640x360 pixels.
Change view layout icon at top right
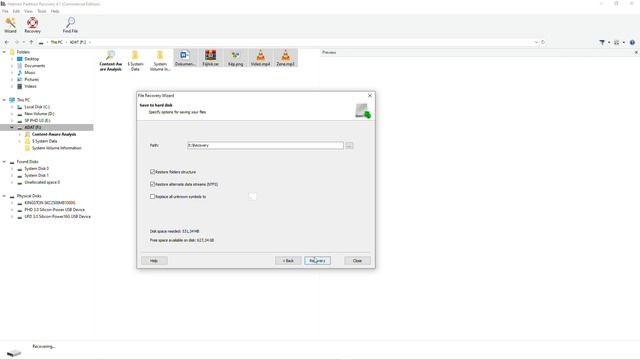(617, 42)
